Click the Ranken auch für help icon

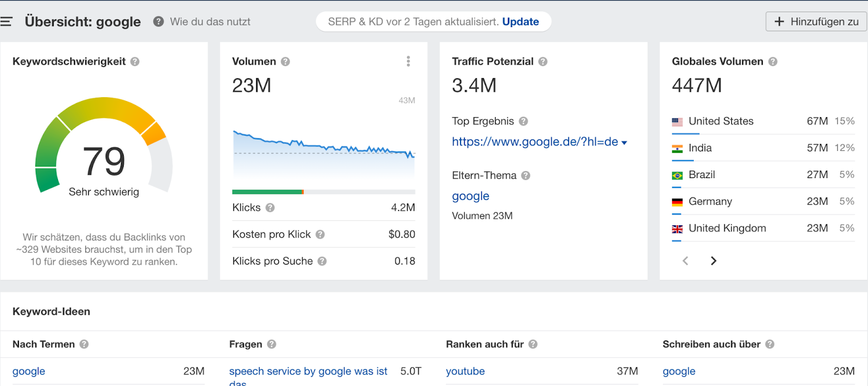(x=533, y=344)
